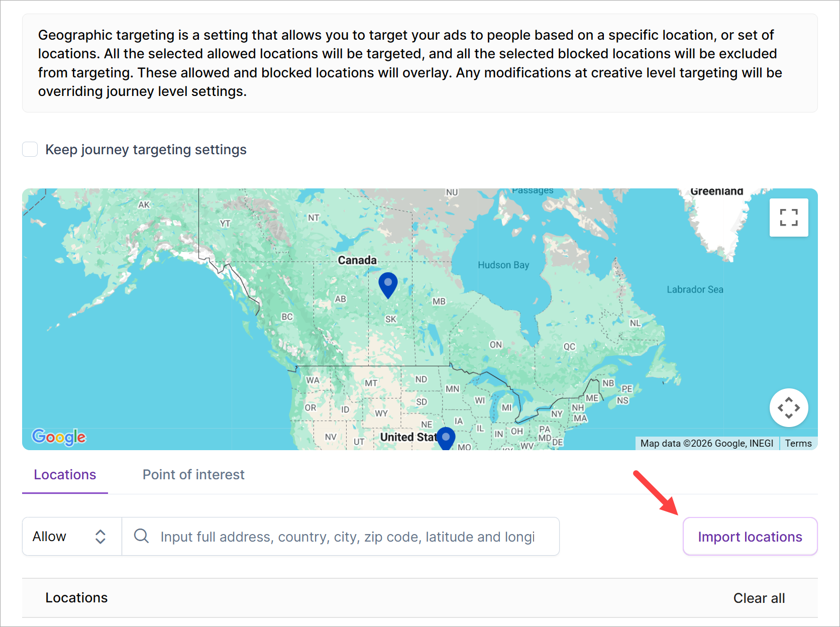
Task: Click Labrador Sea label on map
Action: pos(695,289)
